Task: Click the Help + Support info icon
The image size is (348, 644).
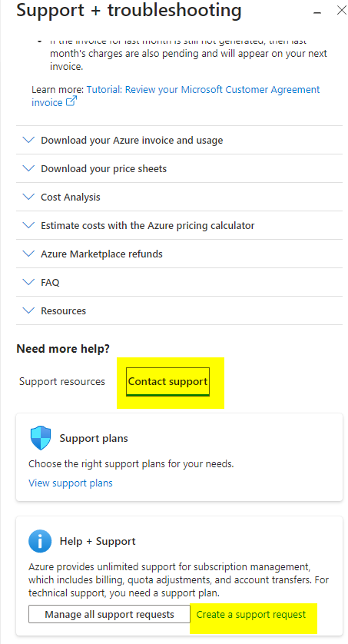Action: 40,541
